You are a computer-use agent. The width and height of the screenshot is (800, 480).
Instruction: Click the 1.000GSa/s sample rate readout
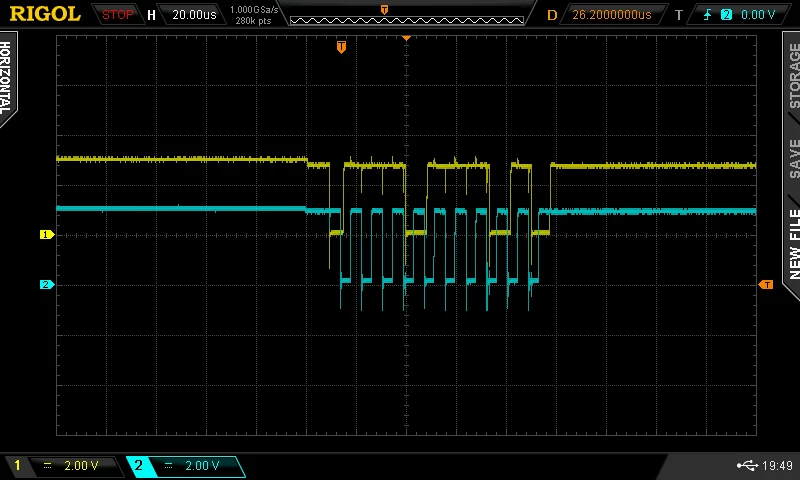[x=254, y=9]
